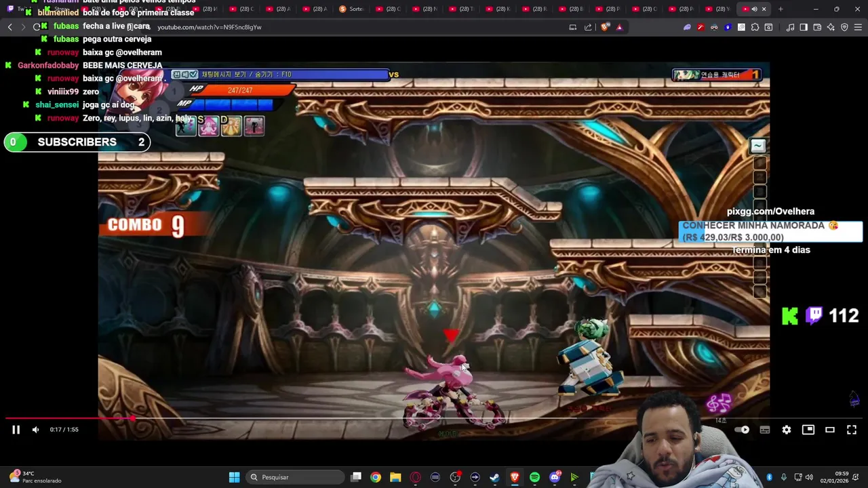The width and height of the screenshot is (868, 488).
Task: Click the pink S skill slot icon
Action: (208, 125)
